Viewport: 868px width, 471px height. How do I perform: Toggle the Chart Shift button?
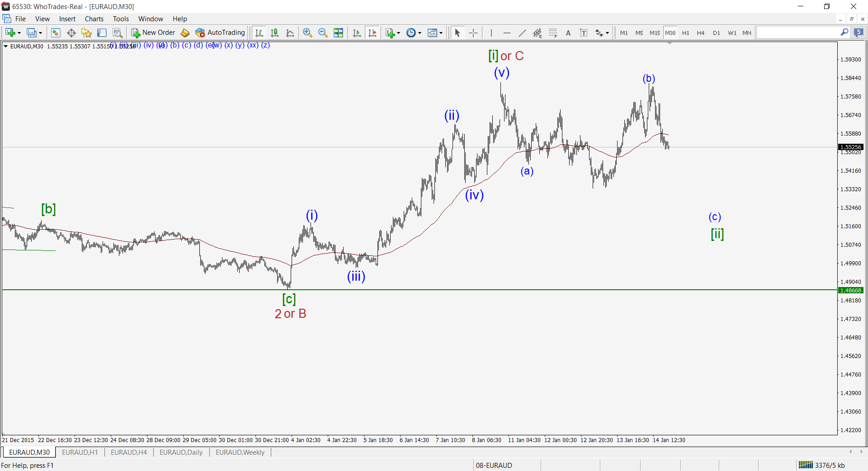click(x=372, y=33)
